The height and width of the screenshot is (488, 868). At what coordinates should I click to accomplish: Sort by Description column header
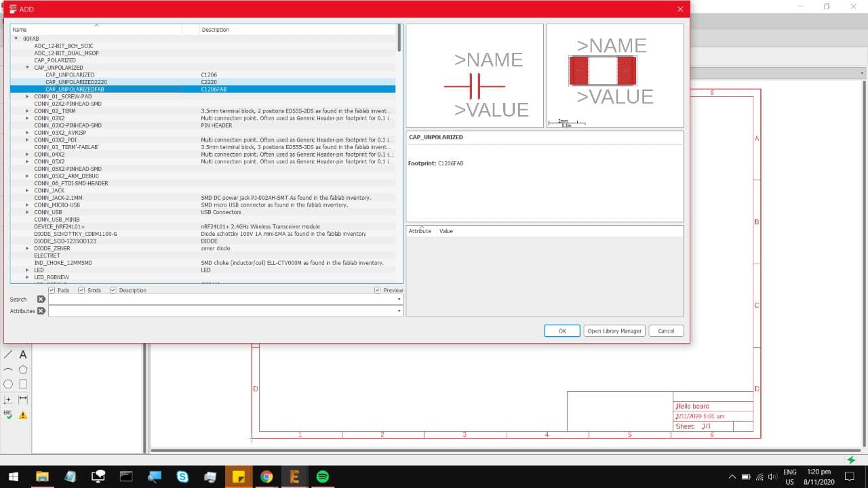tap(297, 30)
